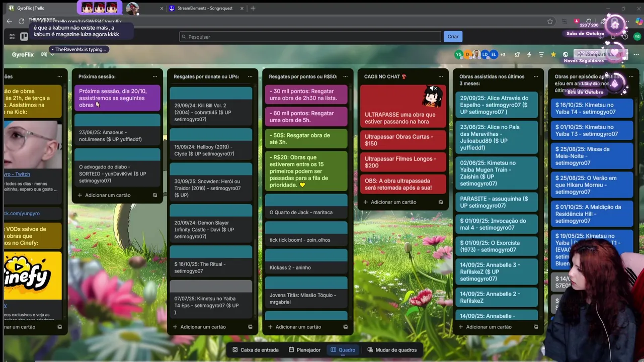Open a new browser tab
Image resolution: width=644 pixels, height=362 pixels.
pyautogui.click(x=253, y=8)
